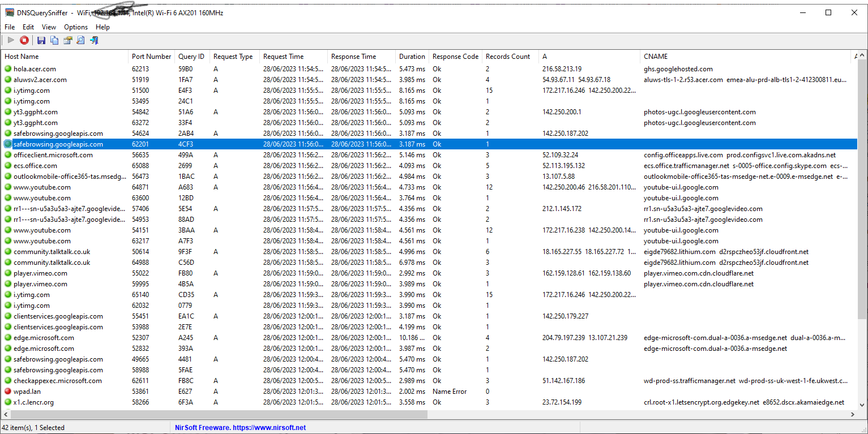Click the green status icon beside hola.acer.com
The width and height of the screenshot is (868, 434).
coord(8,69)
